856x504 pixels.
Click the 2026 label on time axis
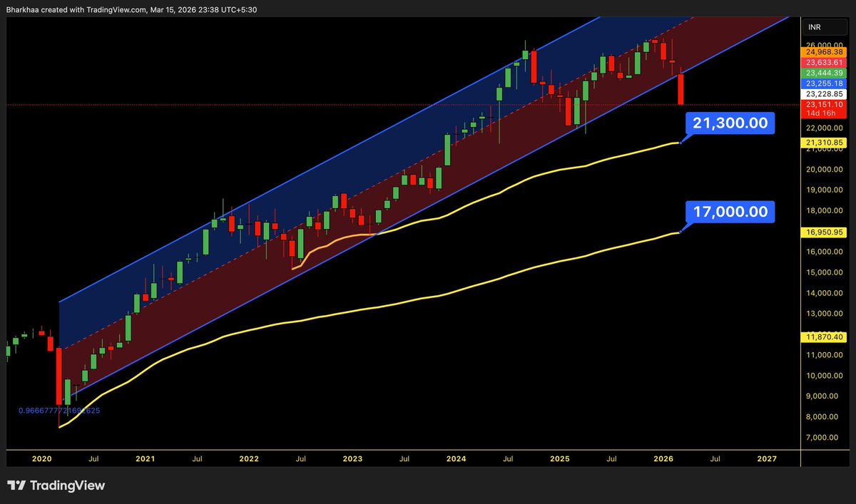point(663,460)
